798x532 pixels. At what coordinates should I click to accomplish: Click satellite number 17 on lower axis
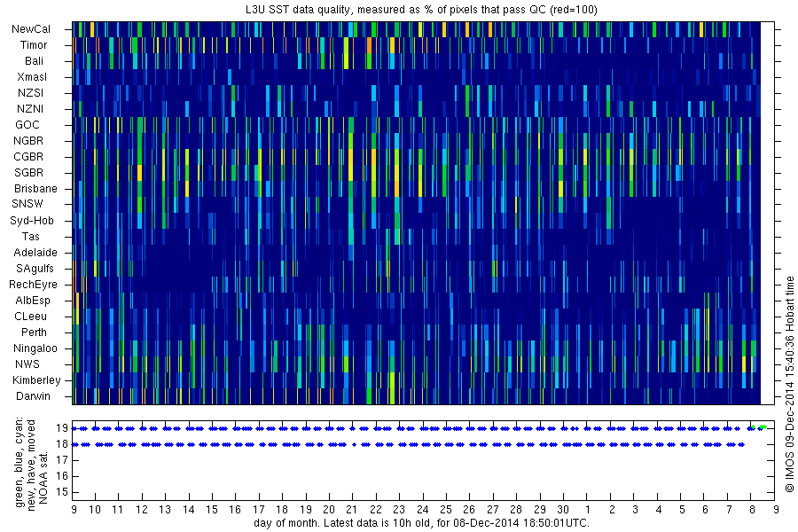[62, 460]
